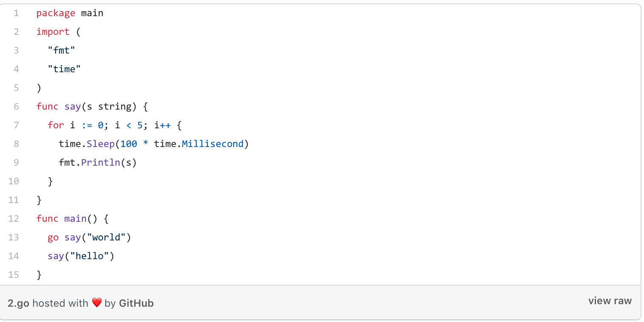Open the 2.go file link
This screenshot has height=322, width=644.
[x=18, y=303]
